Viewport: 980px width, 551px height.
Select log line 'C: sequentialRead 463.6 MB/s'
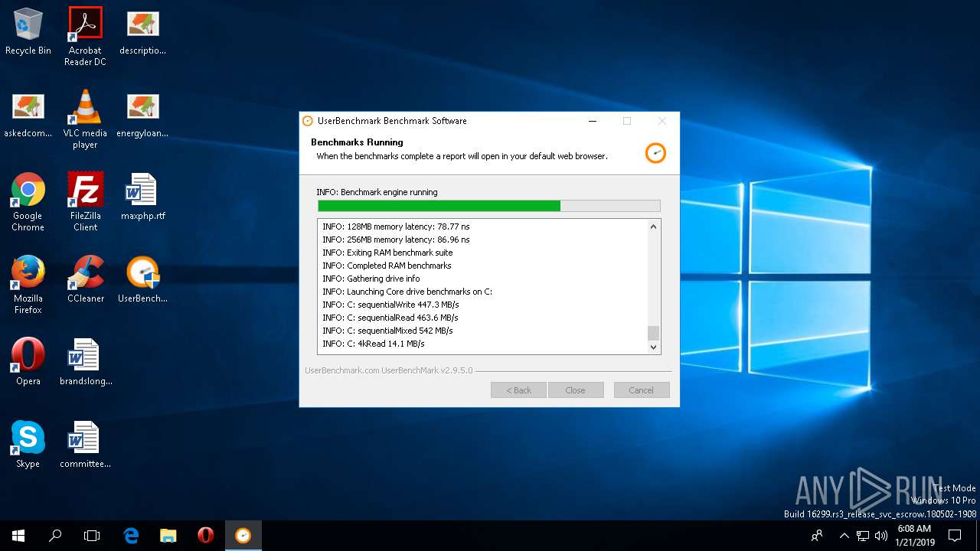pos(390,318)
